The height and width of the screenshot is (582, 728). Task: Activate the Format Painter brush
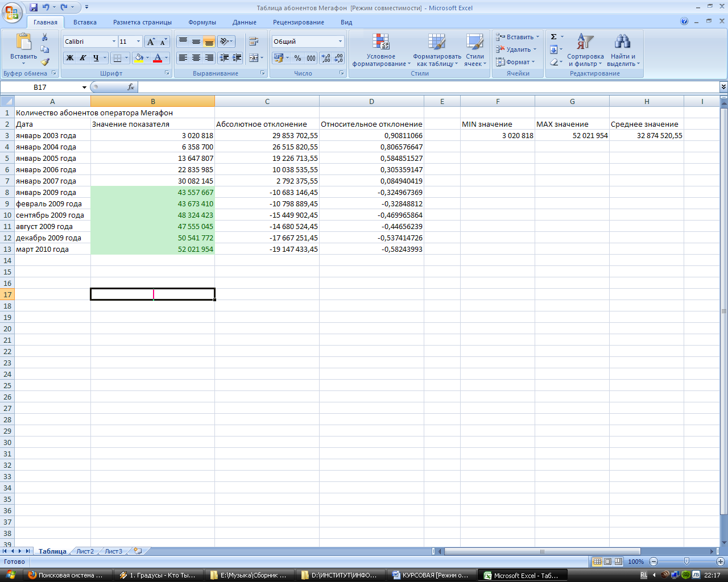coord(45,62)
